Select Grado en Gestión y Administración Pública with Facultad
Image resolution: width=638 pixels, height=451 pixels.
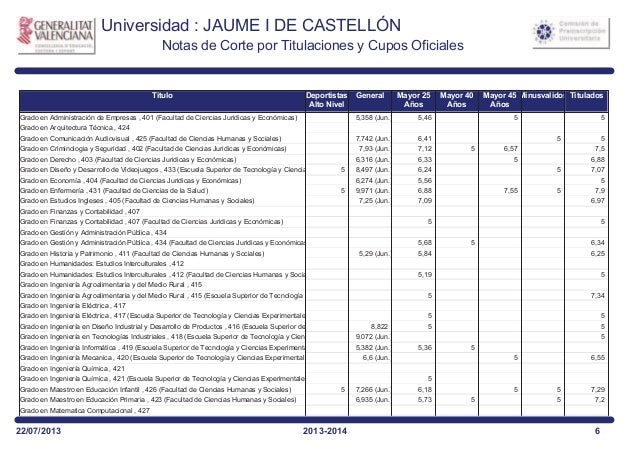click(x=314, y=243)
